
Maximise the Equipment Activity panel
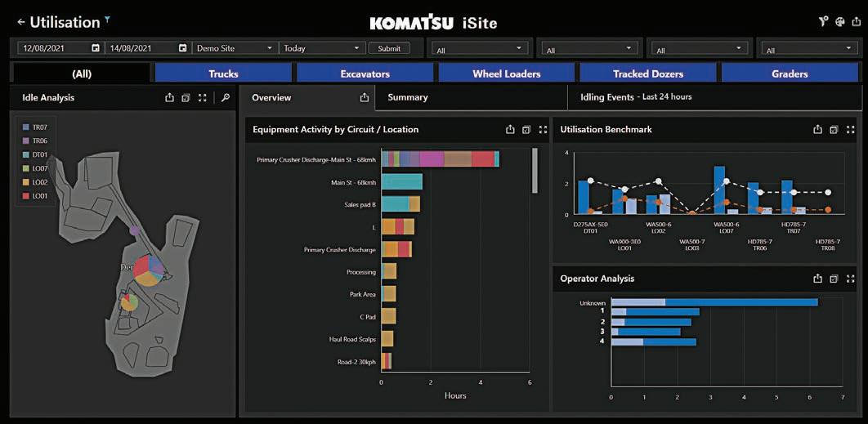coord(543,130)
